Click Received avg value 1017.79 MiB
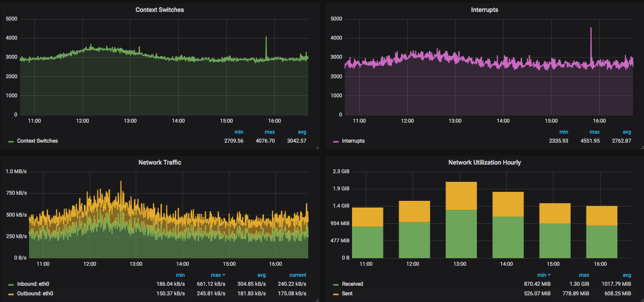This screenshot has width=644, height=302. pos(616,284)
